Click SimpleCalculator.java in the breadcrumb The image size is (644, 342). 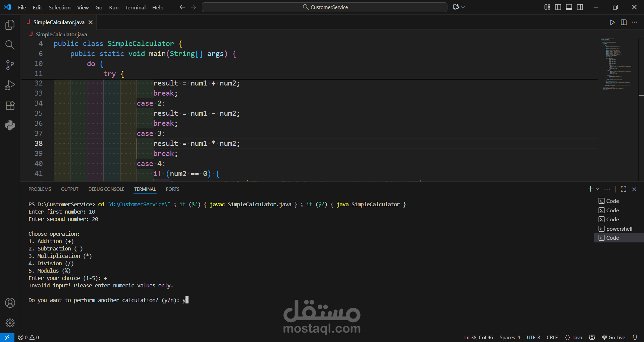61,34
